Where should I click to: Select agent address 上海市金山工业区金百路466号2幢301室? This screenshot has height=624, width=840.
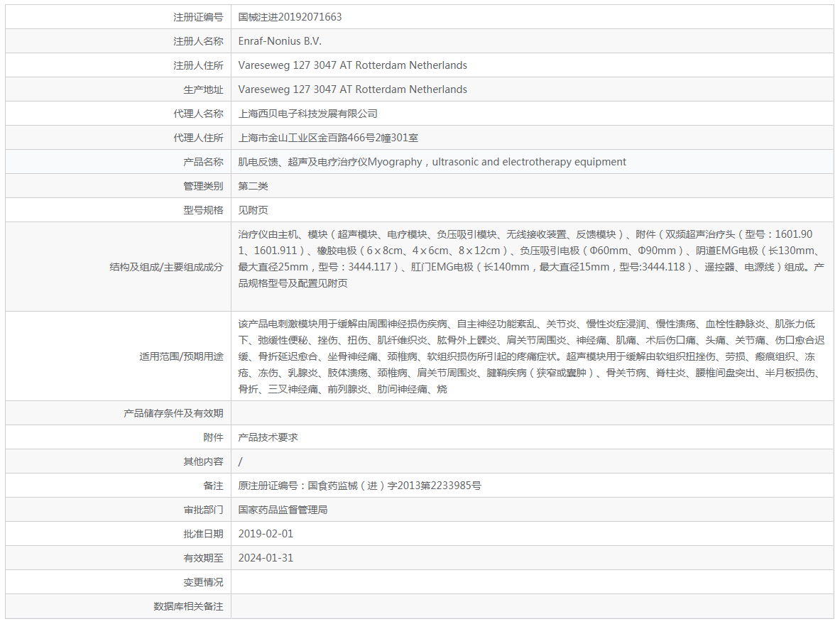coord(328,138)
